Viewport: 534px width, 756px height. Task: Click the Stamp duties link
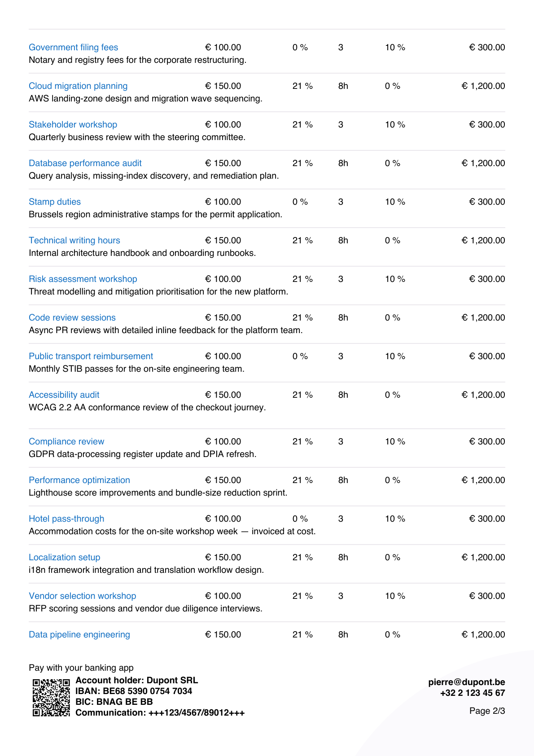55,202
